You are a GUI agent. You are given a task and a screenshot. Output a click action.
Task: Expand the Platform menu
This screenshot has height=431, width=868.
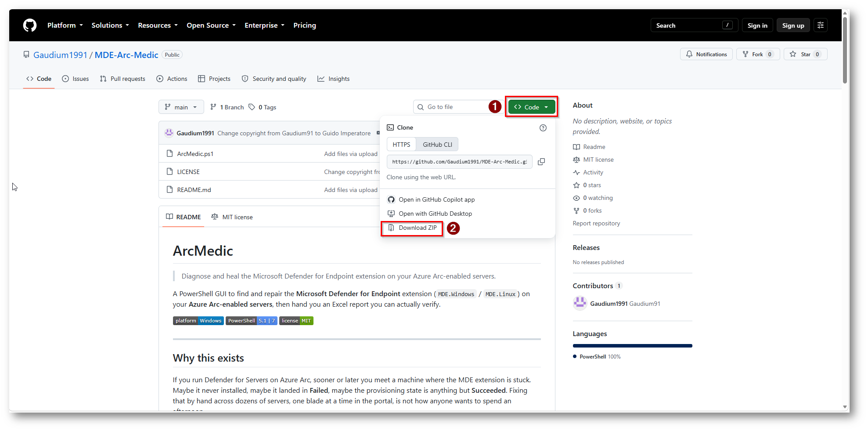[x=65, y=25]
